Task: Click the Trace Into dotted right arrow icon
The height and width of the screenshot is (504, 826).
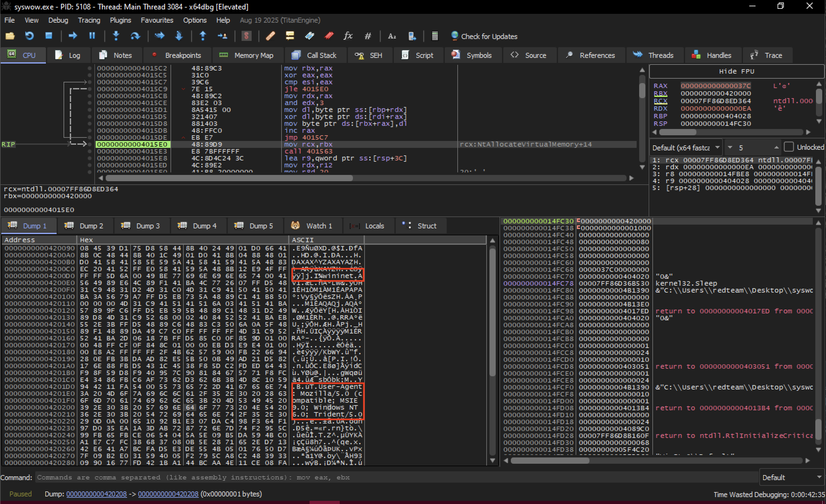Action: pos(159,36)
